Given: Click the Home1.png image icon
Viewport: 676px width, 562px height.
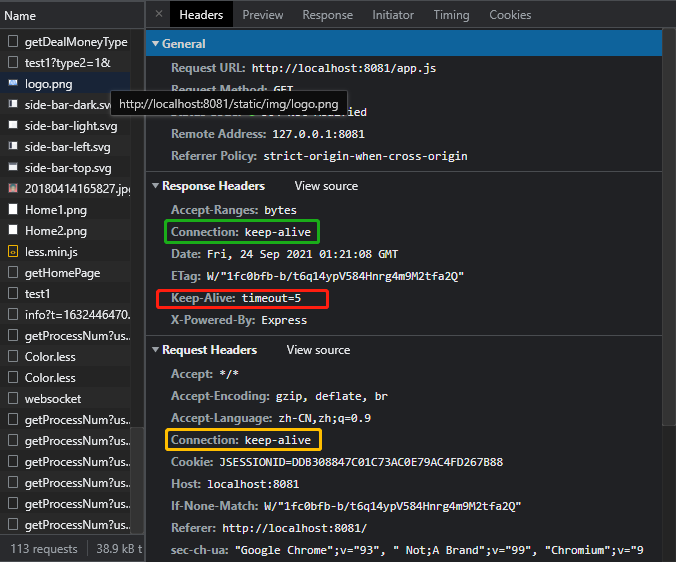Looking at the screenshot, I should [13, 209].
